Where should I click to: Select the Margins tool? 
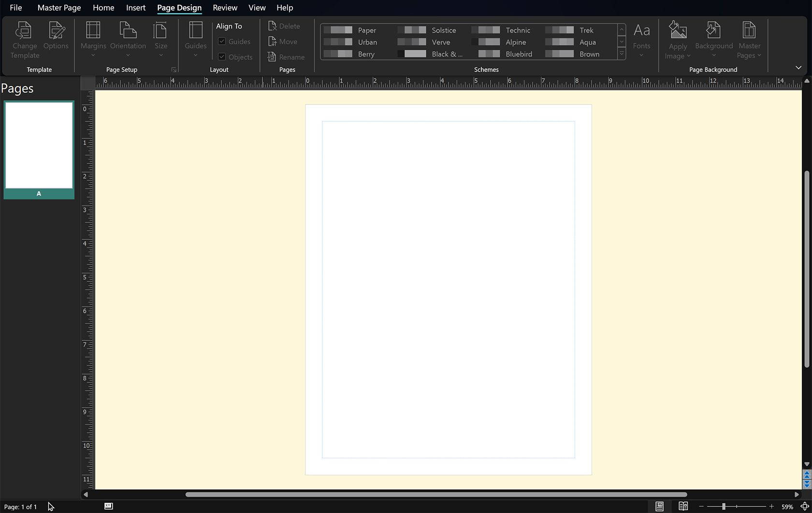coord(93,40)
